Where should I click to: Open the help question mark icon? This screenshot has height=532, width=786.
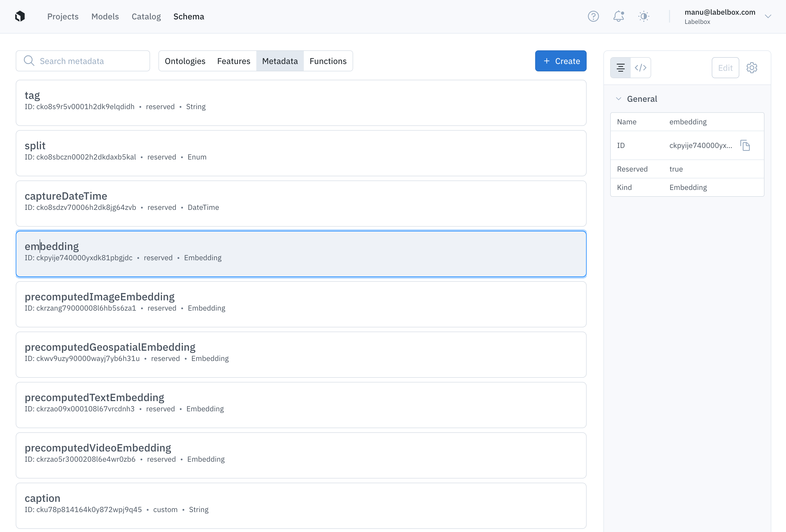pyautogui.click(x=593, y=16)
